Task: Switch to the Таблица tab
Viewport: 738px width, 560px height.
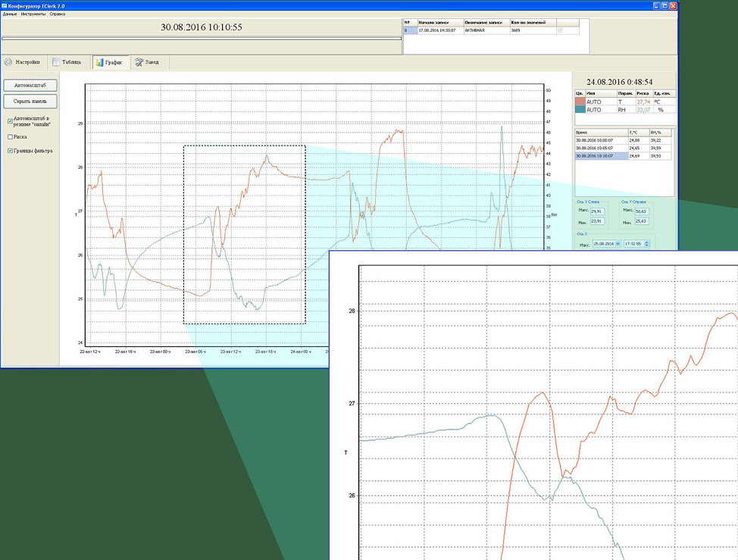Action: pos(67,62)
